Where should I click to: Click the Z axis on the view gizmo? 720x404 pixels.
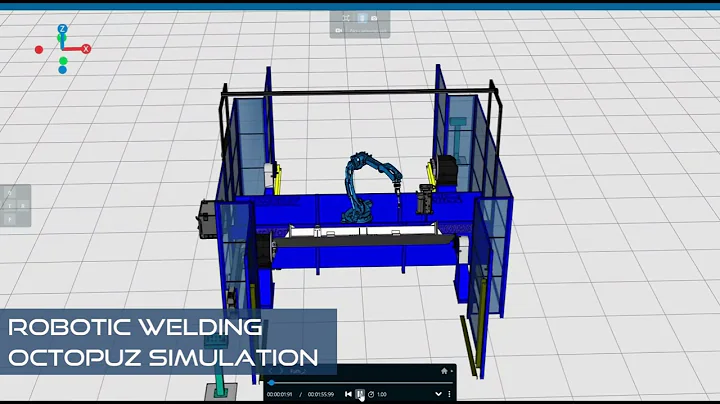(62, 29)
